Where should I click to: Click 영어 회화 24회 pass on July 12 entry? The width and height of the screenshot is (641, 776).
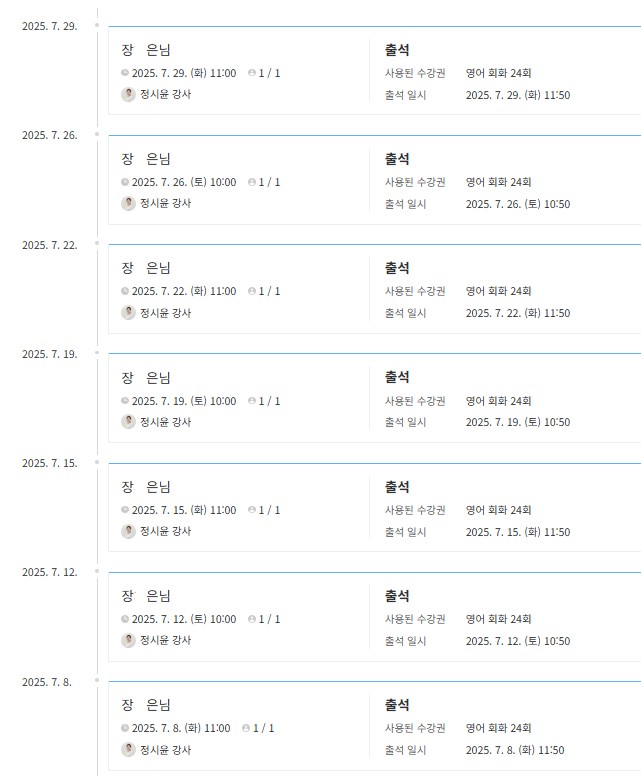click(498, 619)
